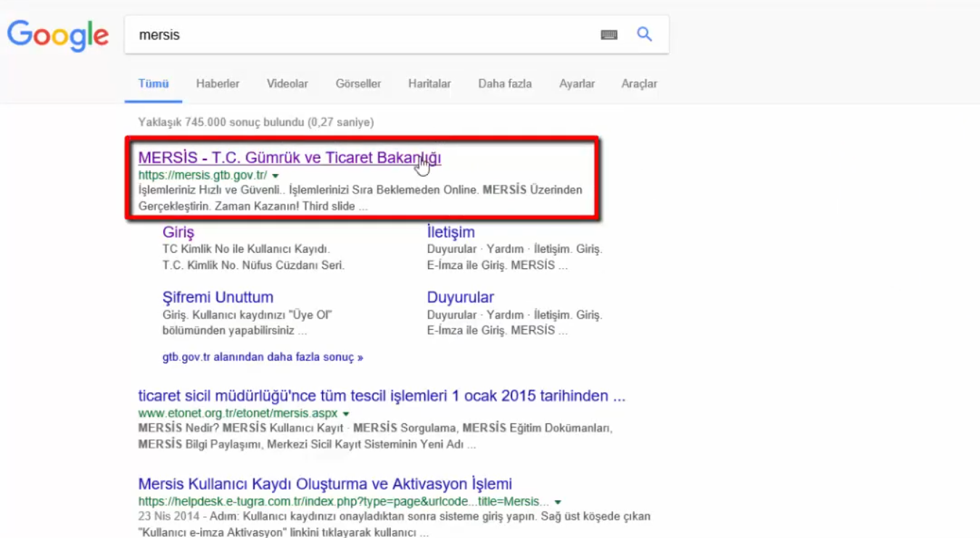Screen dimensions: 980x538
Task: Click the blue magnifying glass search icon
Action: point(644,34)
